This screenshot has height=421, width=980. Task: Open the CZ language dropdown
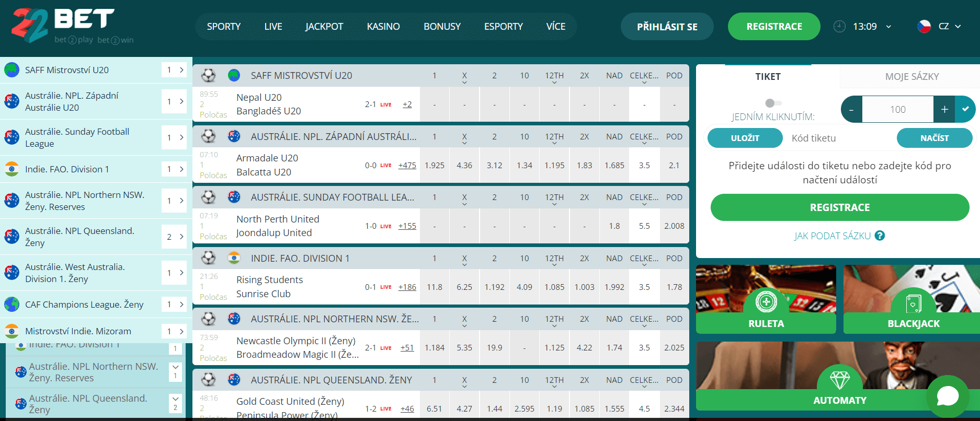tap(941, 27)
